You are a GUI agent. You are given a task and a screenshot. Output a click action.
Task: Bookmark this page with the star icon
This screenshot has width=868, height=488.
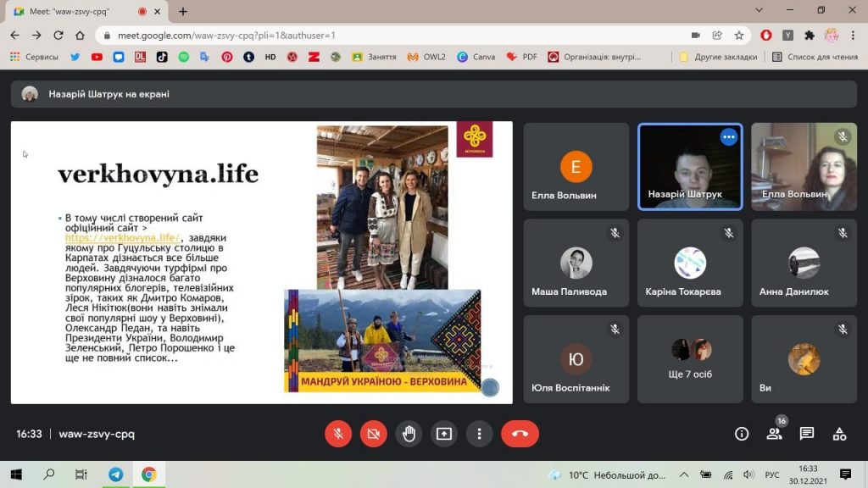739,36
